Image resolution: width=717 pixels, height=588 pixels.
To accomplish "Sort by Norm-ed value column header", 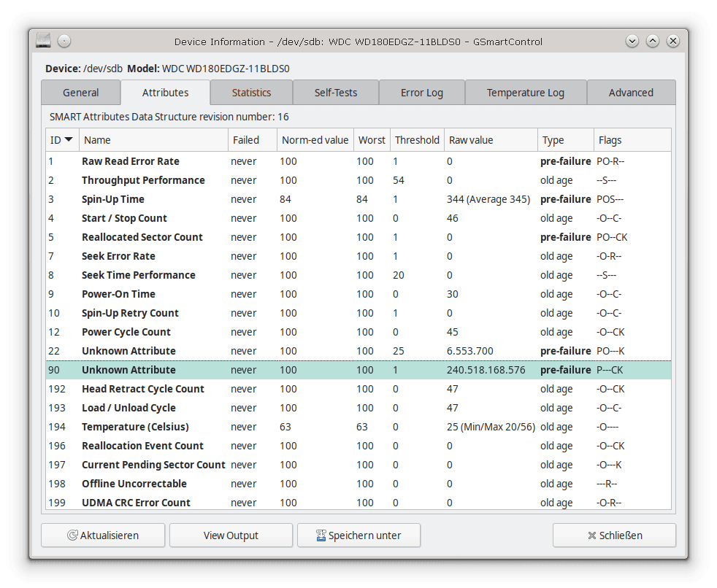I will pos(315,140).
